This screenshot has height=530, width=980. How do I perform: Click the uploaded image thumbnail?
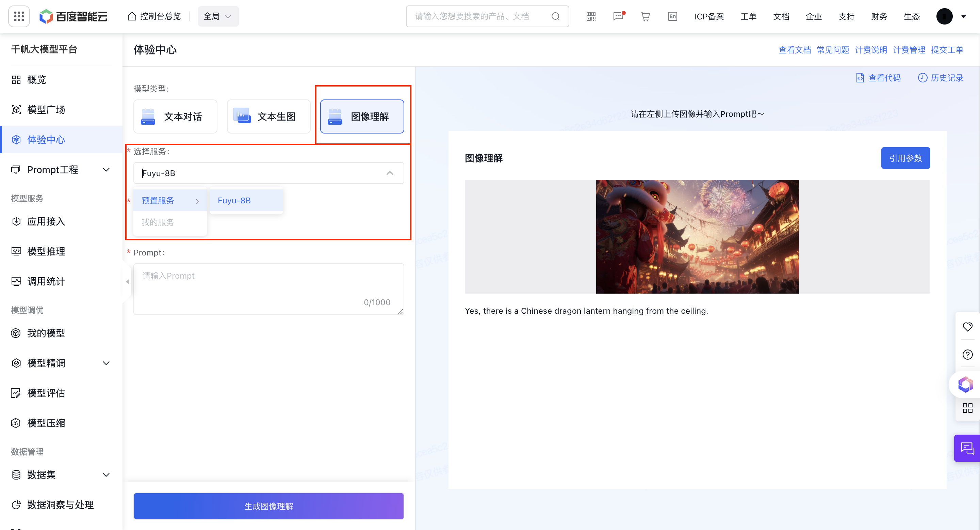(x=698, y=236)
